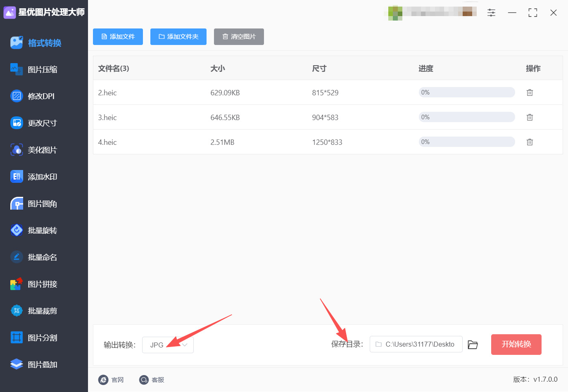Click the 2.heic progress bar

467,92
